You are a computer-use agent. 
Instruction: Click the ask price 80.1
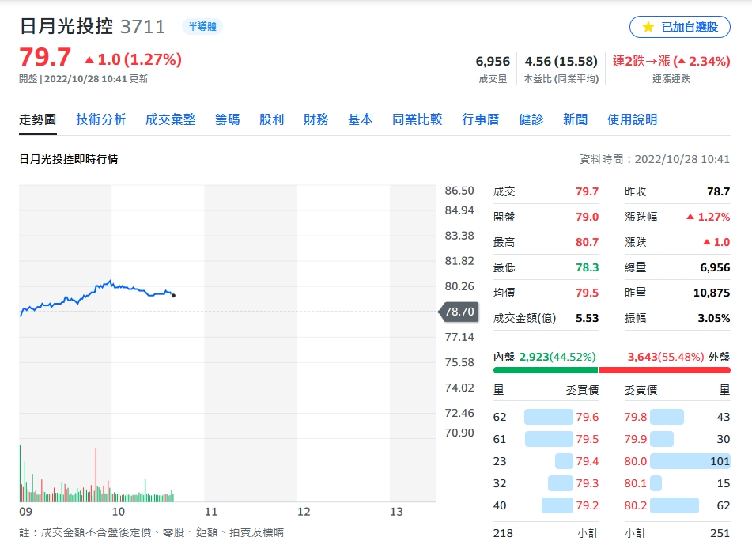[x=636, y=483]
